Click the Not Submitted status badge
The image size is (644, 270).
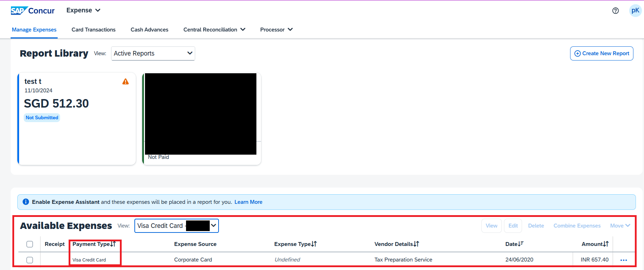tap(42, 117)
